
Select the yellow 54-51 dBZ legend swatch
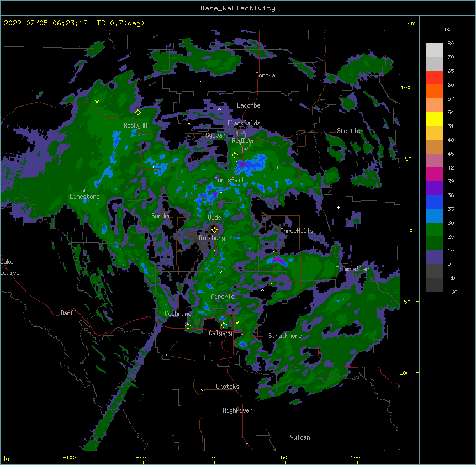[x=434, y=119]
